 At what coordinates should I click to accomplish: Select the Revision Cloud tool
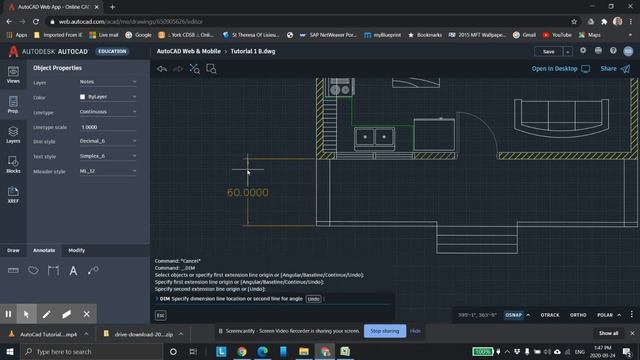click(33, 270)
